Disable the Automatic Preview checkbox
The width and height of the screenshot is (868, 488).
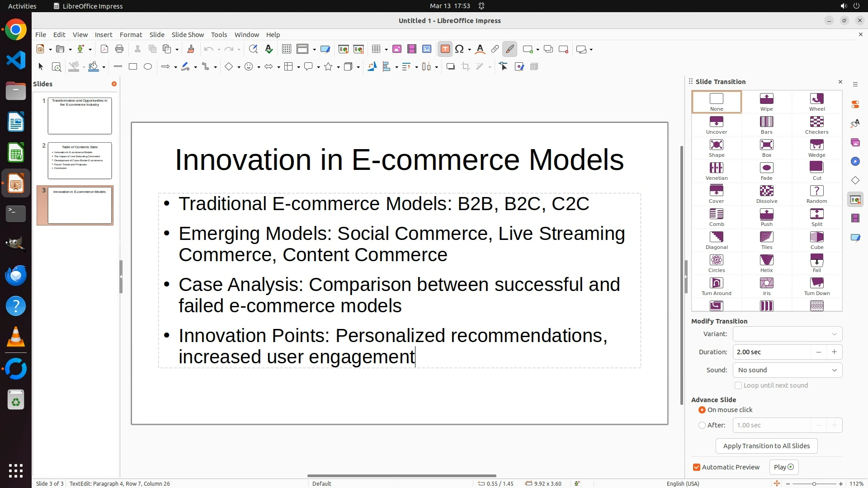coord(697,467)
